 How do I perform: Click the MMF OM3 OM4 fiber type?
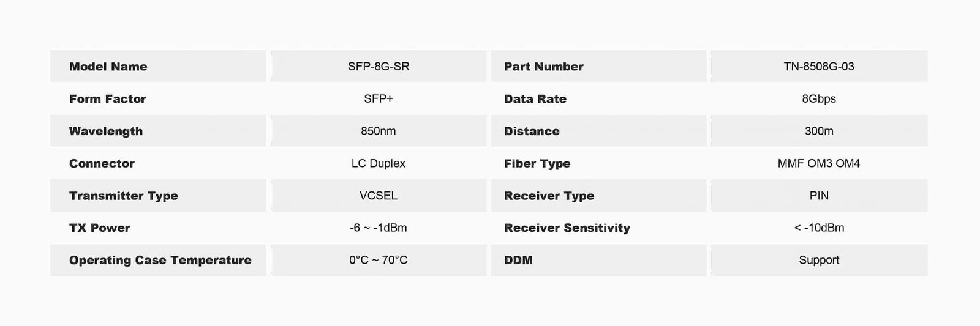click(x=818, y=164)
